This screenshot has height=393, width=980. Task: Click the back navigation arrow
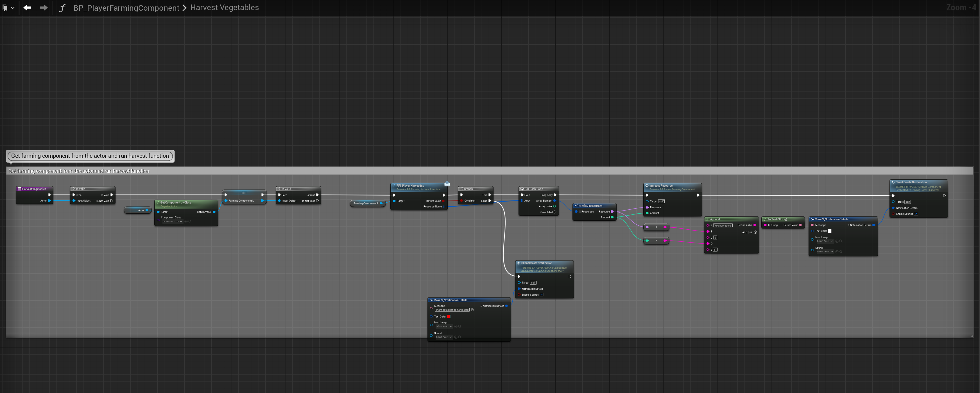pyautogui.click(x=27, y=8)
